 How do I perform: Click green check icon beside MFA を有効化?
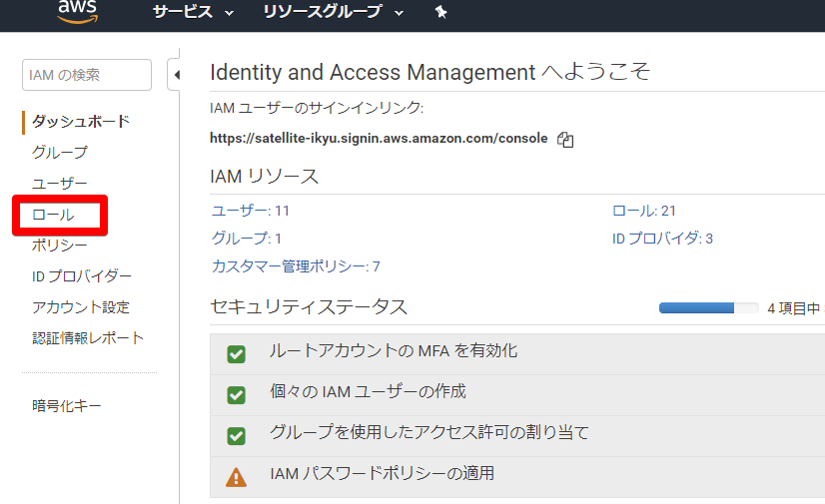[x=237, y=354]
